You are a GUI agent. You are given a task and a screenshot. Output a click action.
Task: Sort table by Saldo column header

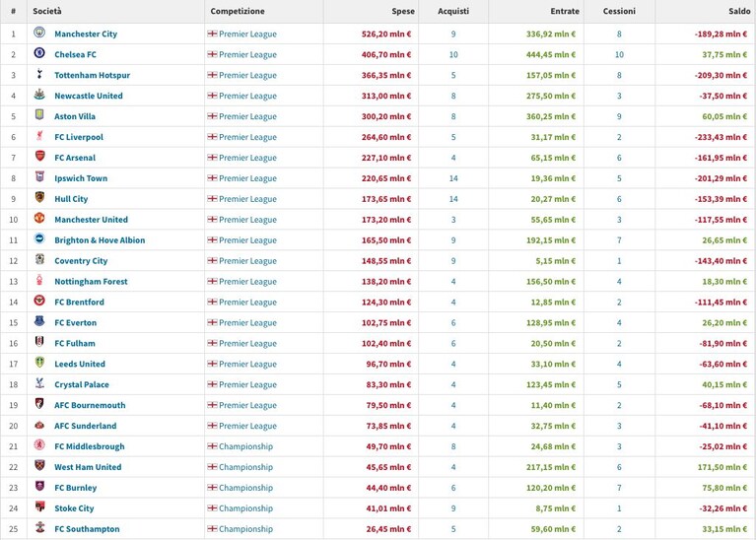pyautogui.click(x=739, y=11)
